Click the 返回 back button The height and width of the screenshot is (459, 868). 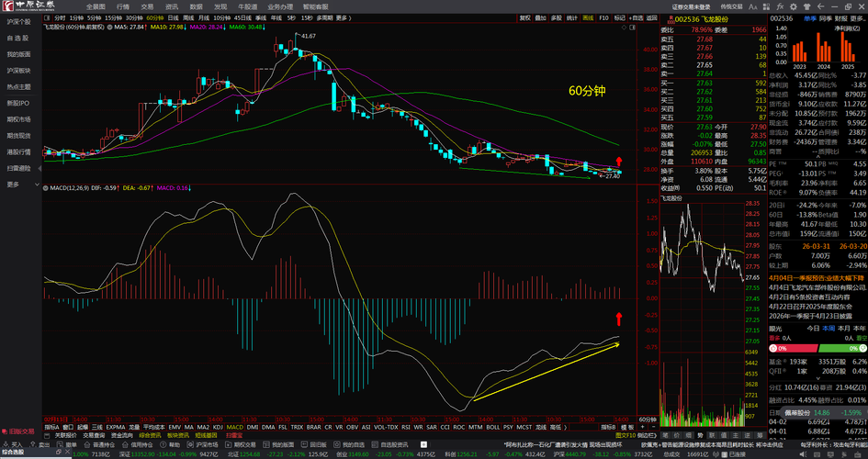652,18
